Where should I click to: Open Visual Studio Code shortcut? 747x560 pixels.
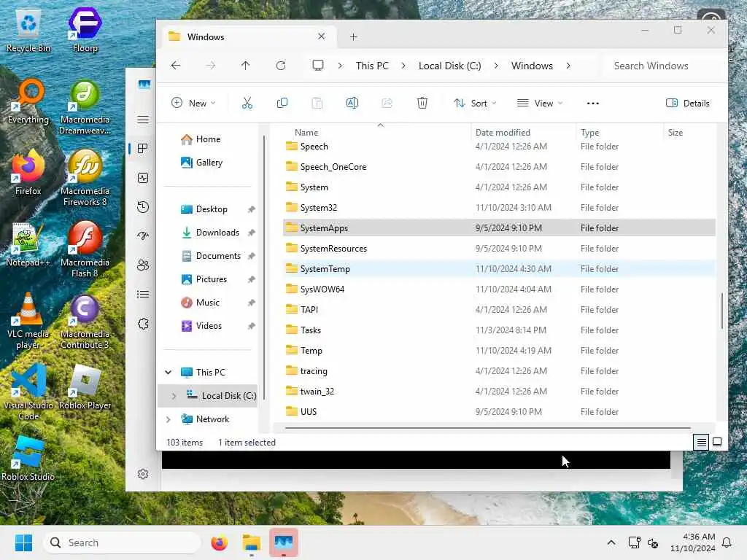pos(28,392)
